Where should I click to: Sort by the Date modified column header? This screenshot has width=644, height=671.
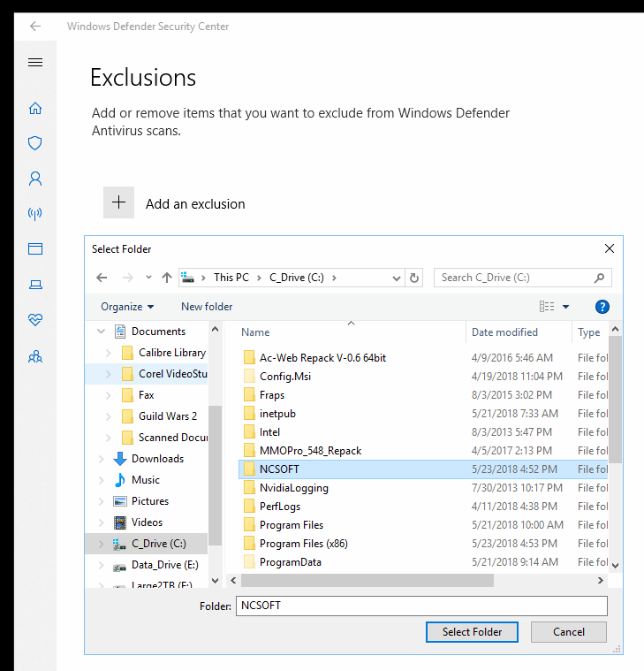(504, 332)
